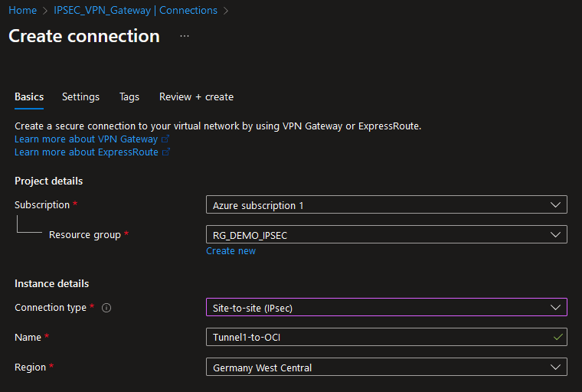Click the Name input field Tunnel1-to-OCI

click(375, 337)
